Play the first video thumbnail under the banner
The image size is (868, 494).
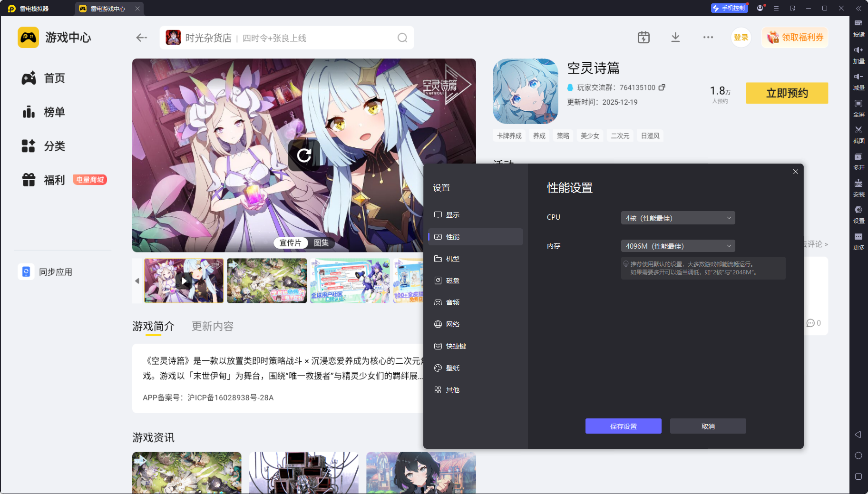pyautogui.click(x=184, y=281)
